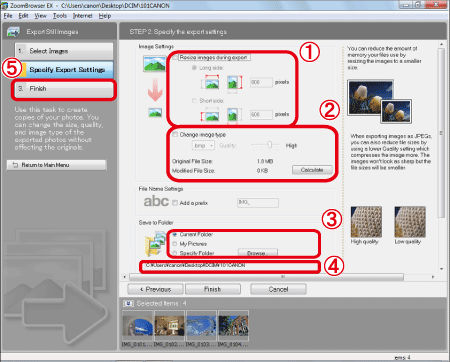
Task: Enable Resize images during export checkbox
Action: pyautogui.click(x=175, y=57)
